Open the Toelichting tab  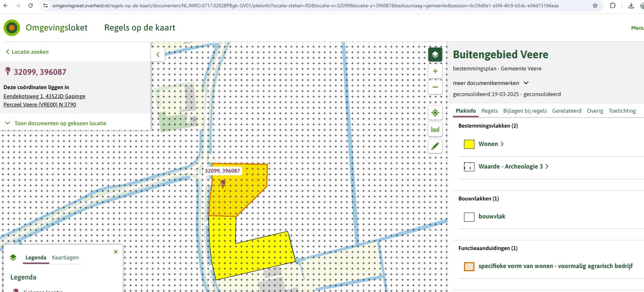tap(622, 111)
